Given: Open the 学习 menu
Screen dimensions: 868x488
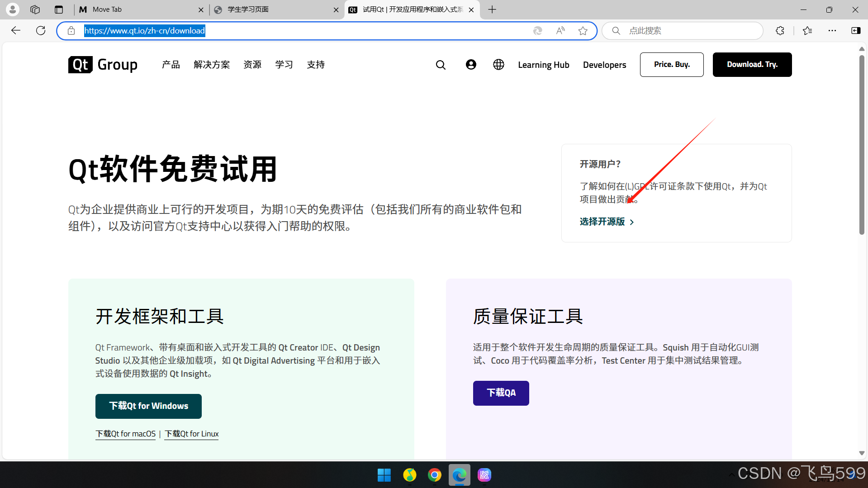Looking at the screenshot, I should click(284, 65).
